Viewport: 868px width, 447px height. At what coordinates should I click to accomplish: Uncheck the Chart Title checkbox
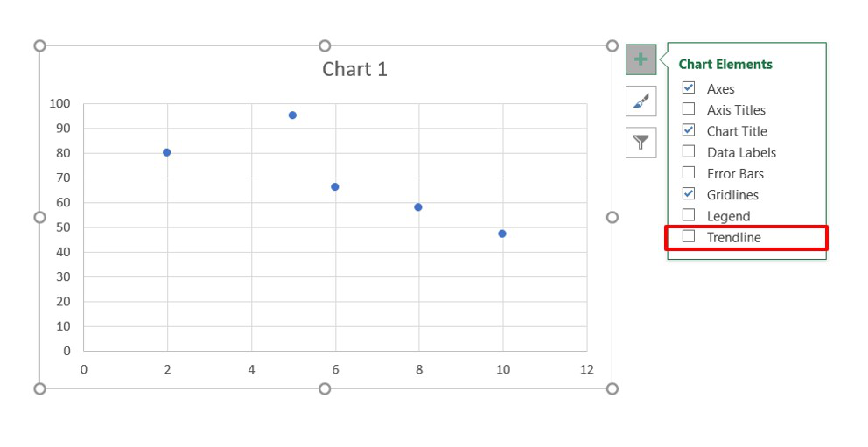(x=689, y=130)
